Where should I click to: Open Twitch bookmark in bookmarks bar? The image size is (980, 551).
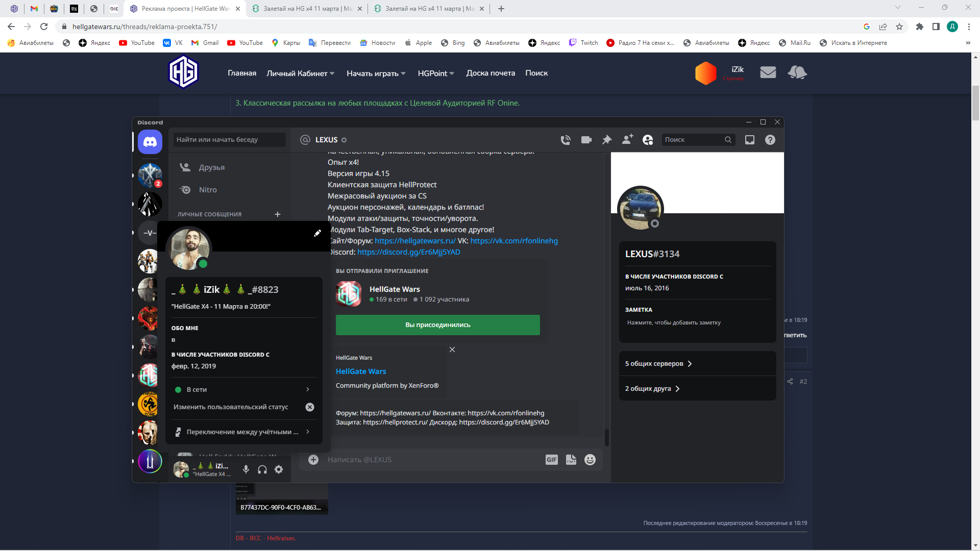point(583,43)
